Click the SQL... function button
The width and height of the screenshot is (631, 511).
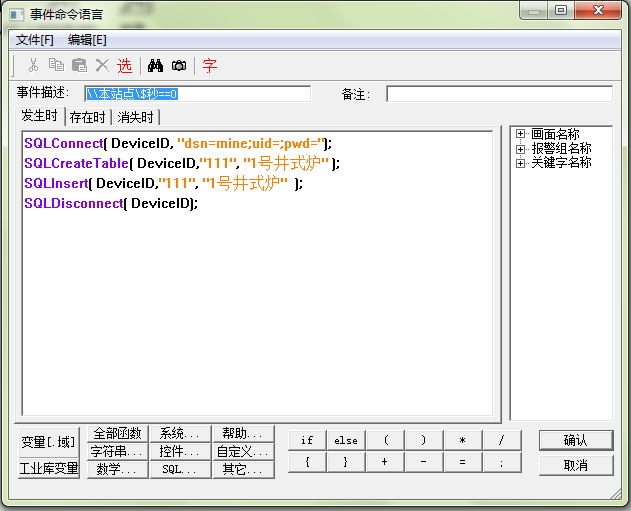(x=180, y=469)
